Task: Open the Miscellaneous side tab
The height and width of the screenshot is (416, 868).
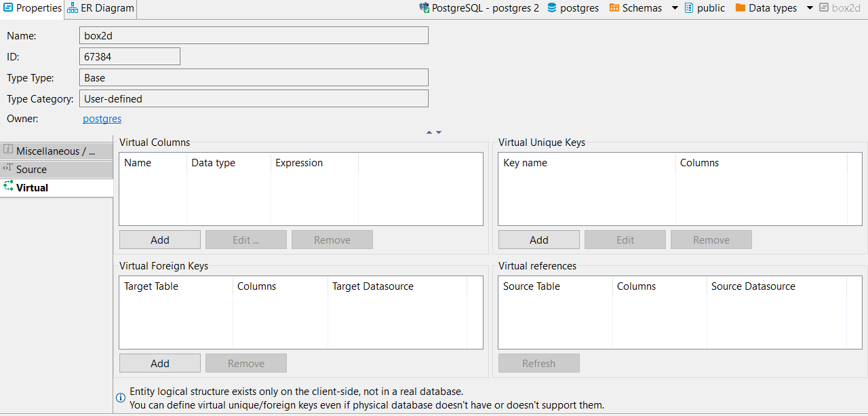Action: coord(56,151)
